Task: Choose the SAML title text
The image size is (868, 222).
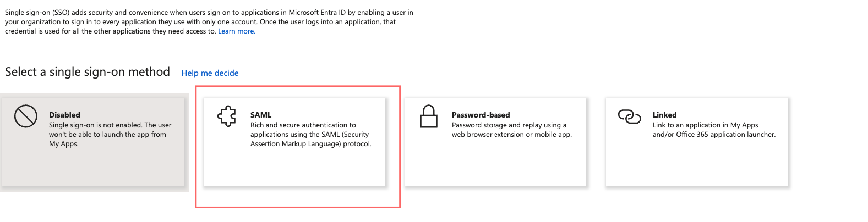Action: pyautogui.click(x=261, y=115)
